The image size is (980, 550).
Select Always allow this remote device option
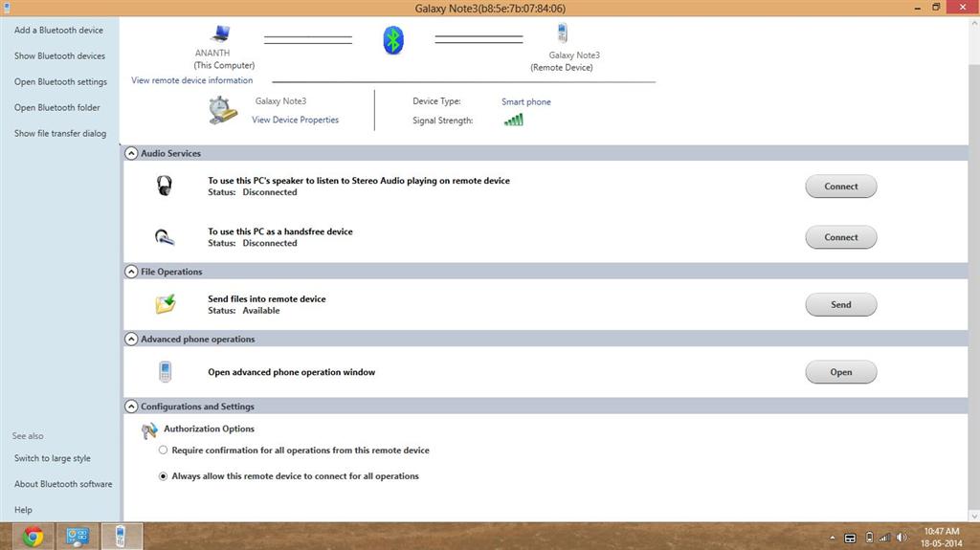tap(163, 476)
